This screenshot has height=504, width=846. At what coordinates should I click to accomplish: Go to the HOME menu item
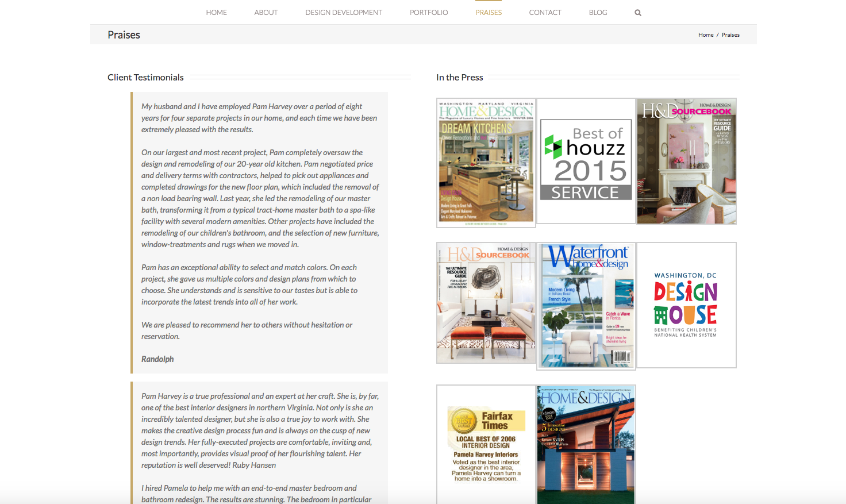(217, 13)
